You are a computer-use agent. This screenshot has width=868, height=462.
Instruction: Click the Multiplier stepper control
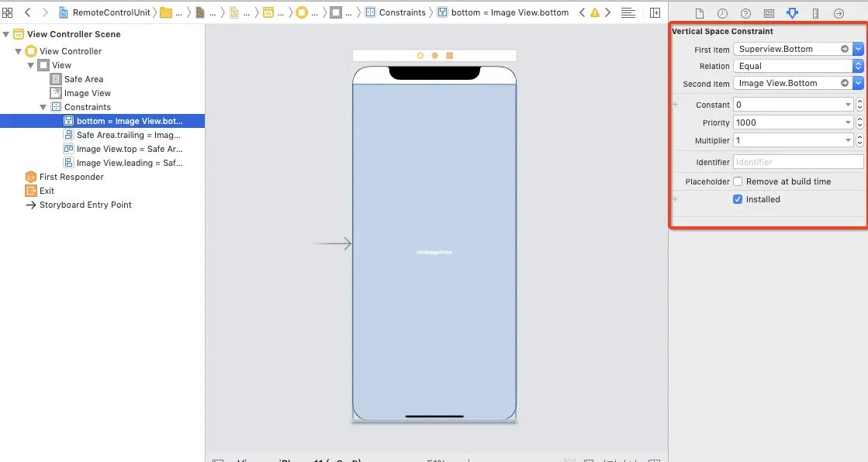click(x=859, y=140)
